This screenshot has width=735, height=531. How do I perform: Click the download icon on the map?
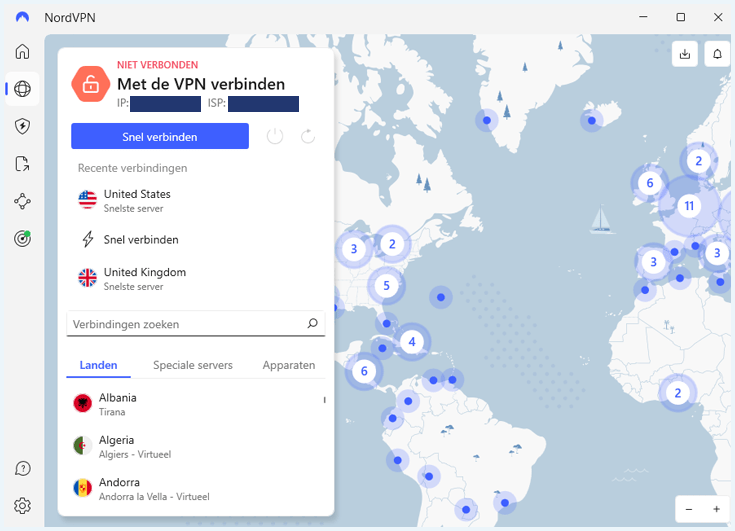pyautogui.click(x=685, y=54)
